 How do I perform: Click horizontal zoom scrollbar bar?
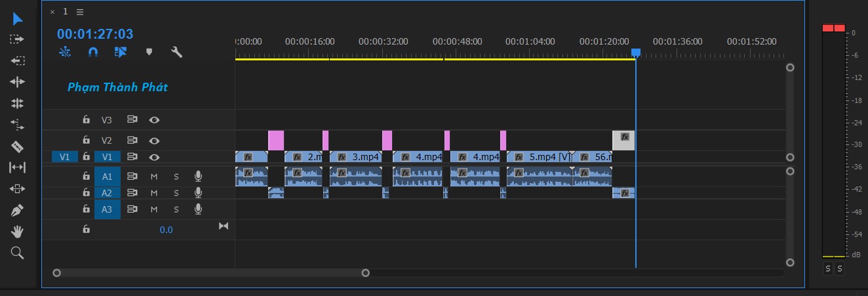(211, 272)
